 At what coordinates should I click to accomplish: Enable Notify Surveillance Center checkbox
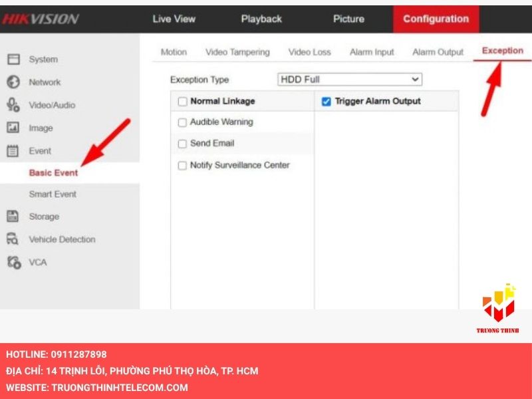pyautogui.click(x=182, y=166)
